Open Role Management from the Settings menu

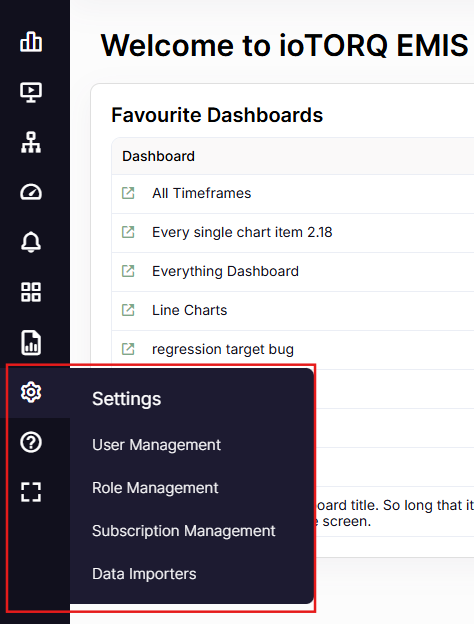(155, 488)
